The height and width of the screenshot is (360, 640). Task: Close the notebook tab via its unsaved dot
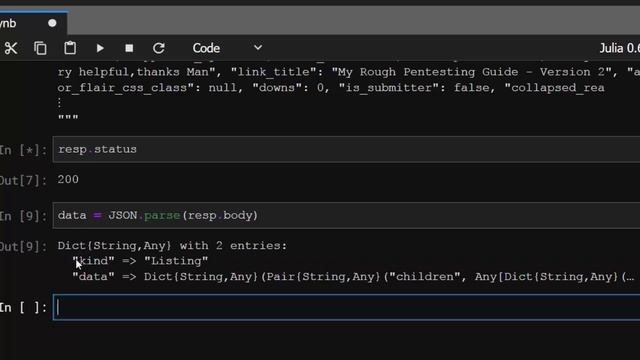coord(52,23)
